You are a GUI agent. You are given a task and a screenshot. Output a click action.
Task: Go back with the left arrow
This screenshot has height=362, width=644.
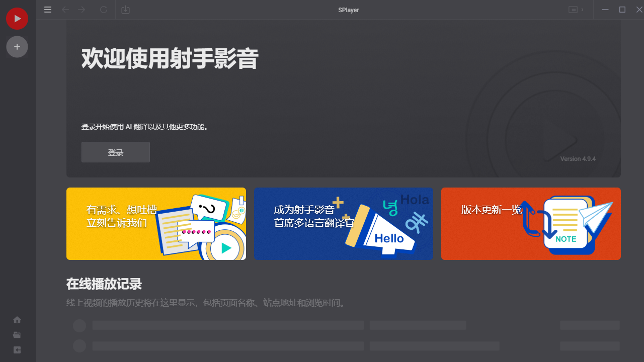click(65, 10)
